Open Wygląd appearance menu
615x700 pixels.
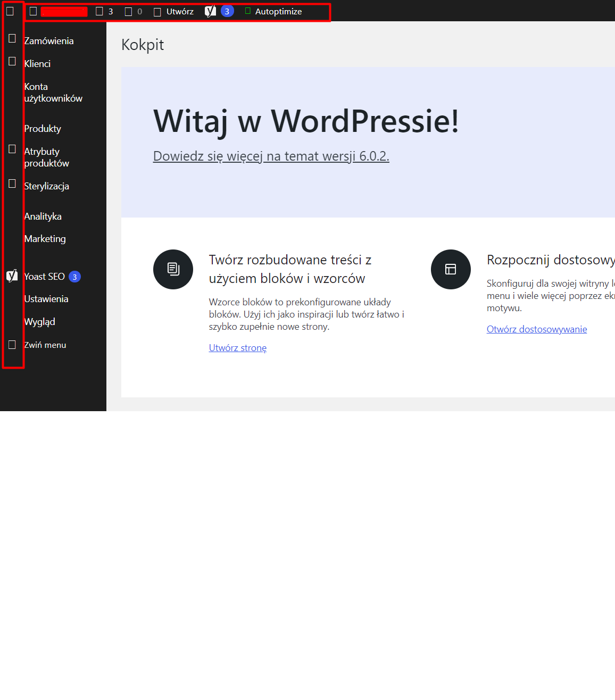coord(39,322)
